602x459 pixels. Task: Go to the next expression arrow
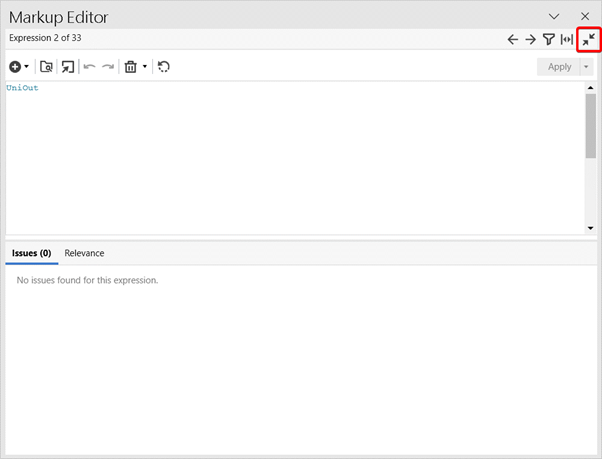pyautogui.click(x=531, y=40)
